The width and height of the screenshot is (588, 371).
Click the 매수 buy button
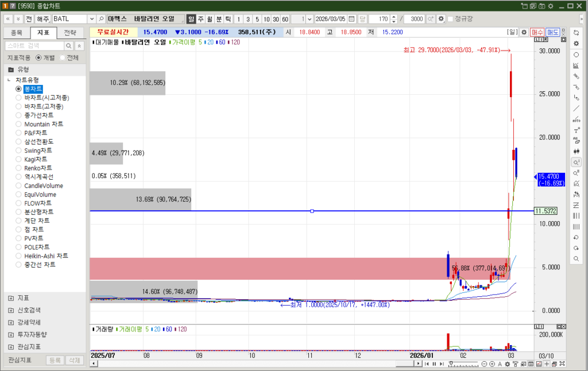(x=537, y=32)
